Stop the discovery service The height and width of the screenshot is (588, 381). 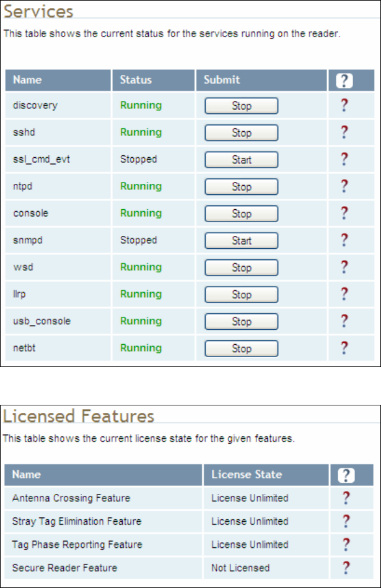242,106
